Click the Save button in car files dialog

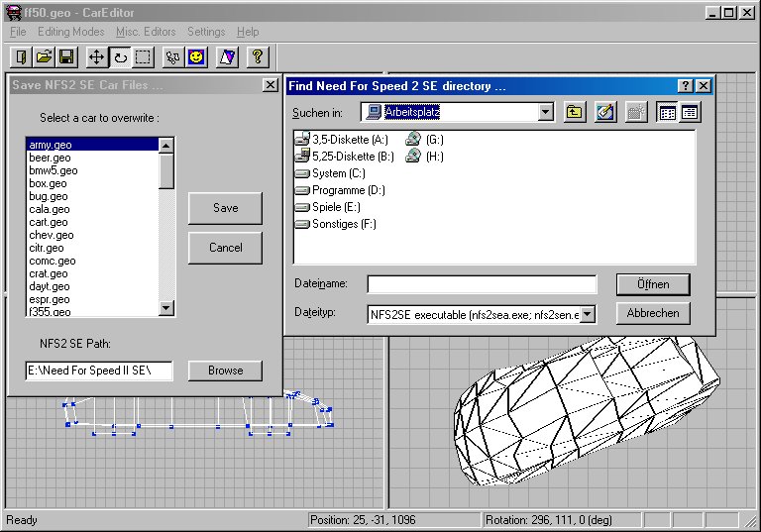point(225,208)
